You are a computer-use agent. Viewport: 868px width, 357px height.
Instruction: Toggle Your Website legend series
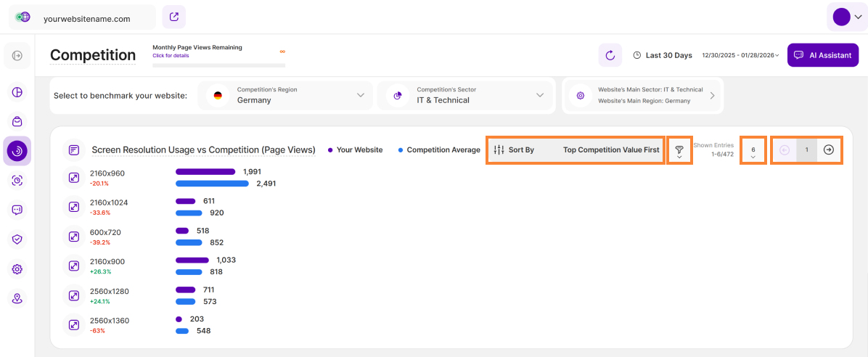coord(356,150)
